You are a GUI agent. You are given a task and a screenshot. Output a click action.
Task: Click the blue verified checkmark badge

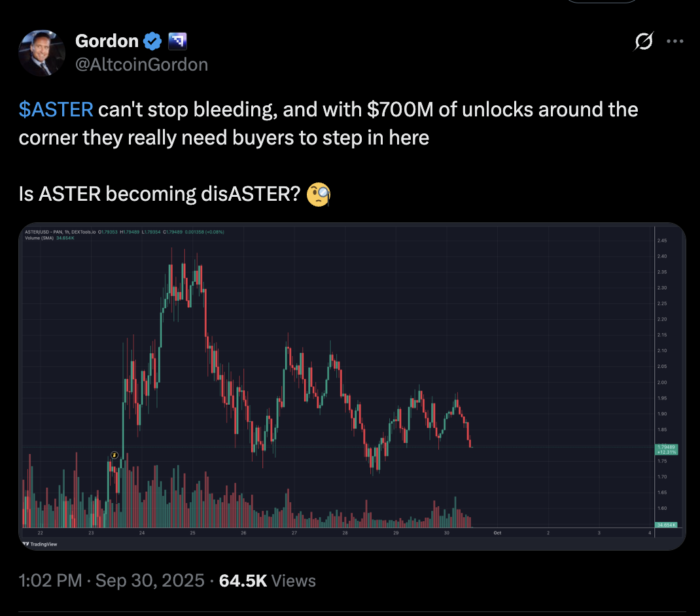click(152, 41)
